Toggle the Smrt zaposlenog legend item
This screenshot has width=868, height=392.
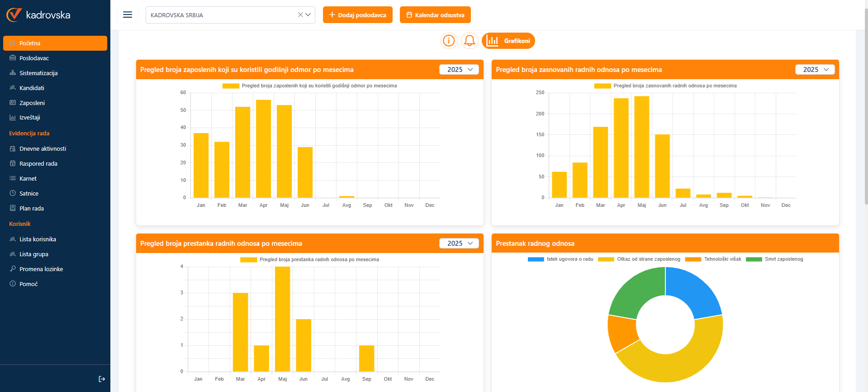[774, 259]
